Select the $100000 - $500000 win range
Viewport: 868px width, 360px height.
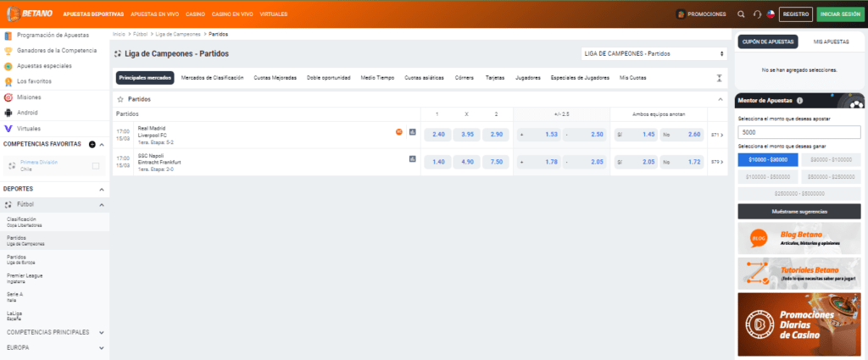click(768, 177)
